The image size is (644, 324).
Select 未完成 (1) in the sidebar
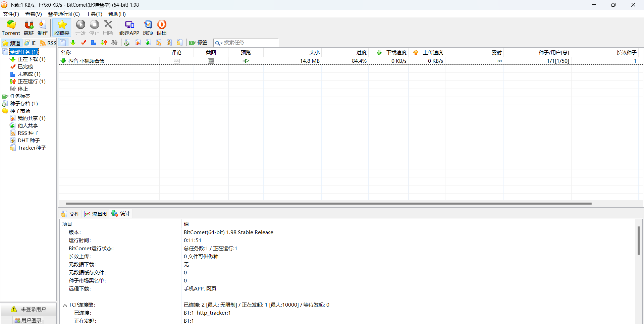tap(29, 74)
